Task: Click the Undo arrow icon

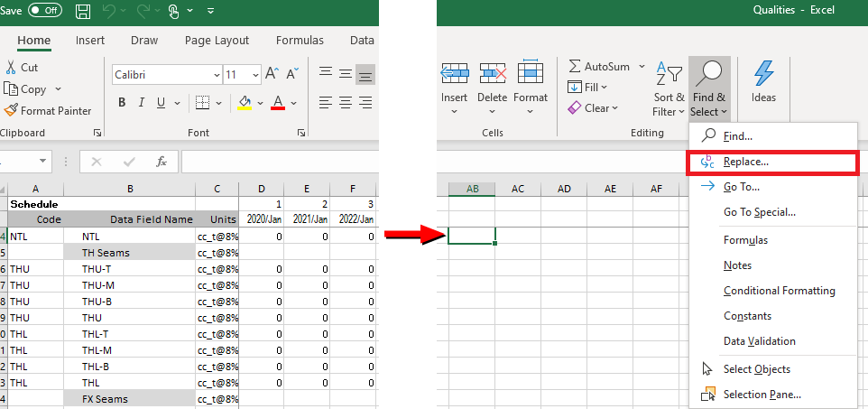Action: pyautogui.click(x=109, y=11)
